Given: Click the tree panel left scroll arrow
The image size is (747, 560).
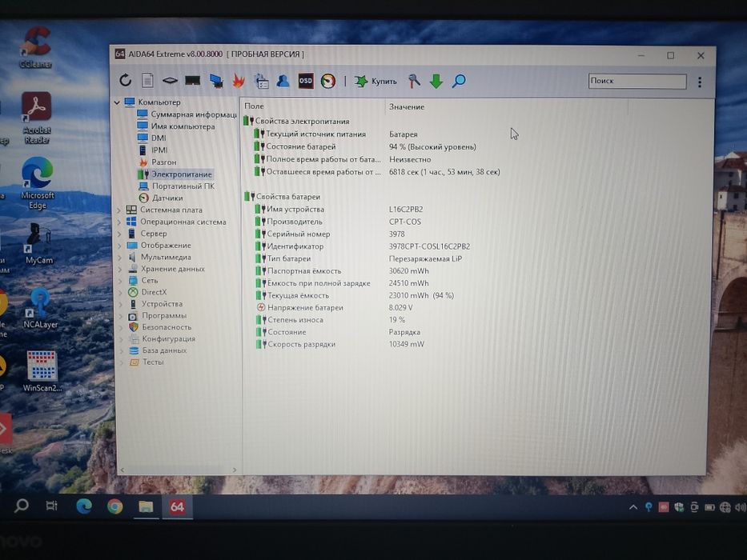Looking at the screenshot, I should 122,470.
